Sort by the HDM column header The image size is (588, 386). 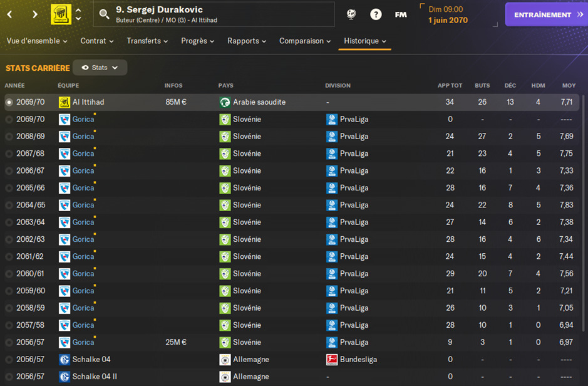[x=538, y=85]
